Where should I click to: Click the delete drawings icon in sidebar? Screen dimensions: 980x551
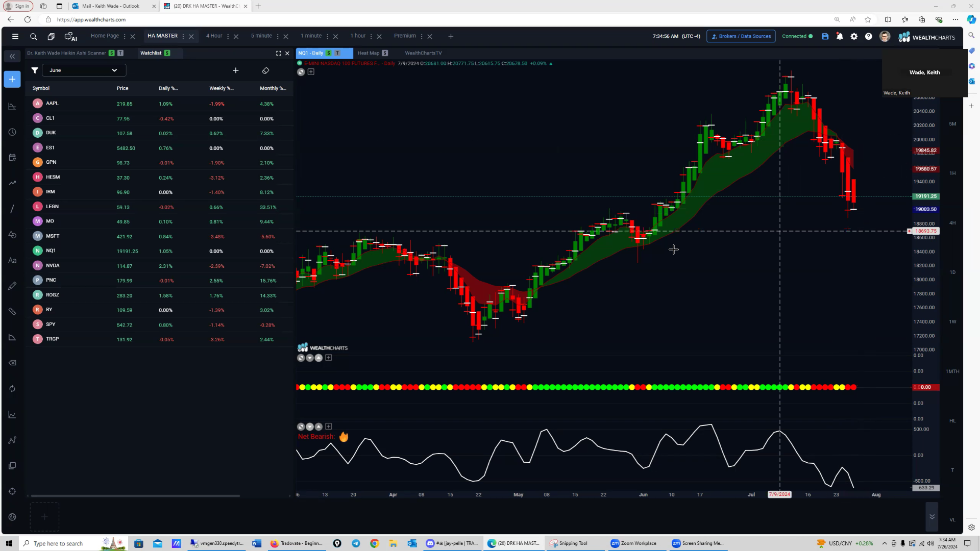12,363
